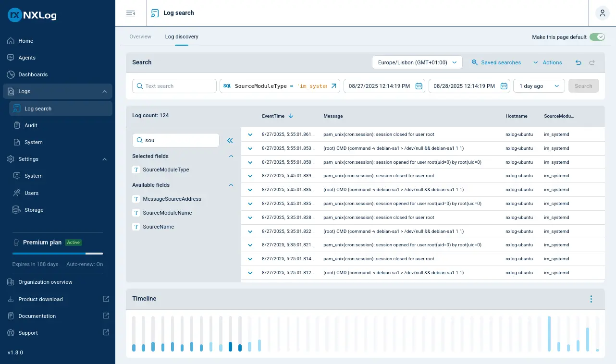Open the Documentation link
The height and width of the screenshot is (364, 616).
coord(37,316)
